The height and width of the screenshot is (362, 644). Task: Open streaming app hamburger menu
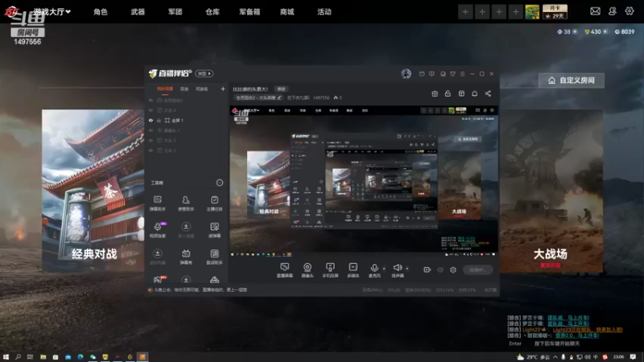pyautogui.click(x=462, y=74)
